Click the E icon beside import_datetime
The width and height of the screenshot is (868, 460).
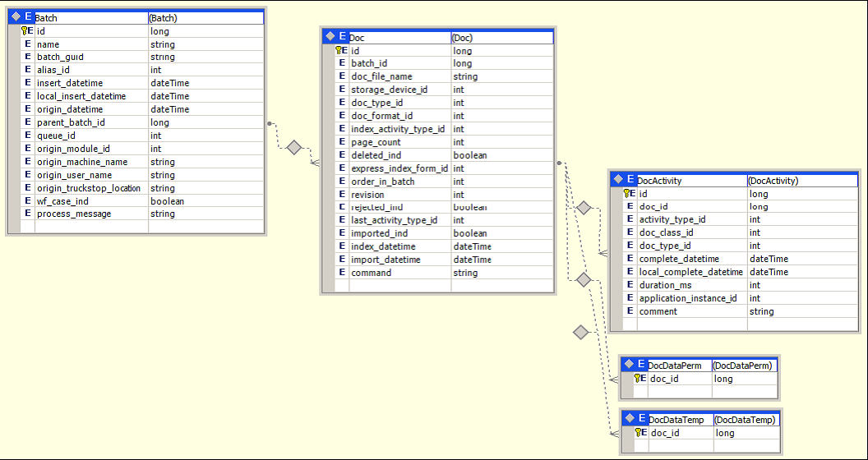click(342, 260)
